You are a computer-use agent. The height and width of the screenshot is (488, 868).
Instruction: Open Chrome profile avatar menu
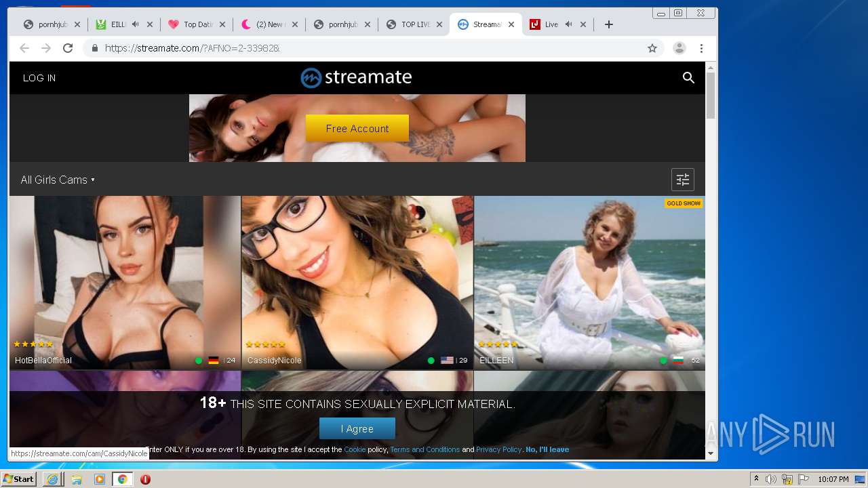679,48
